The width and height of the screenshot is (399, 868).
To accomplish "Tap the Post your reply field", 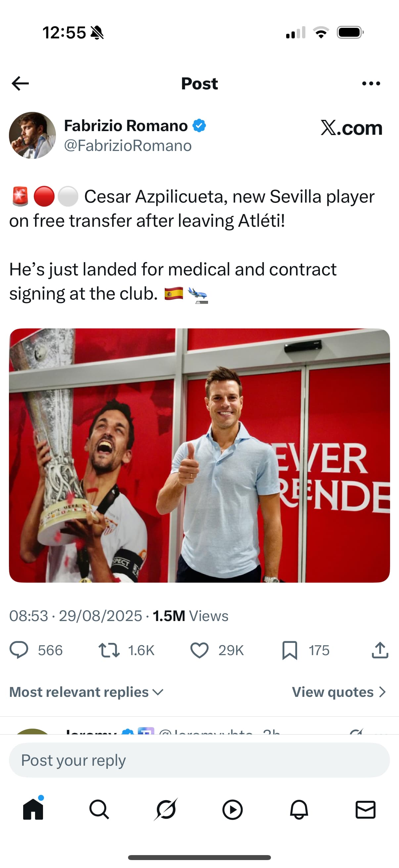I will pyautogui.click(x=199, y=760).
